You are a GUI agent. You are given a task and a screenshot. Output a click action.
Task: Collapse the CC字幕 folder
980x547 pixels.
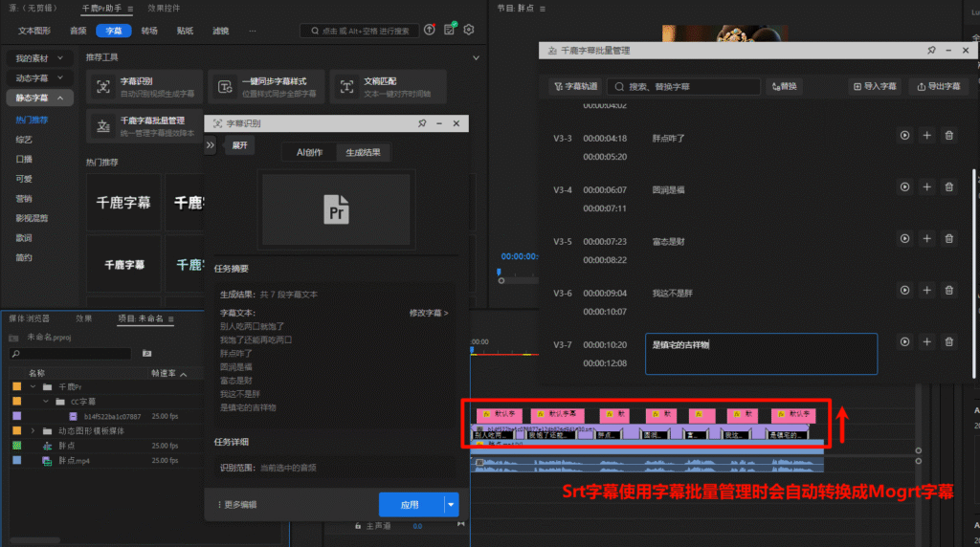(x=46, y=402)
